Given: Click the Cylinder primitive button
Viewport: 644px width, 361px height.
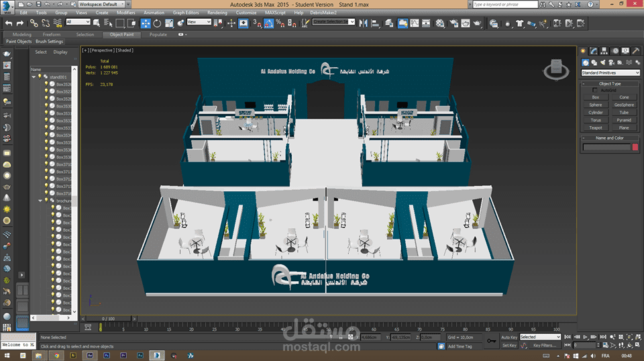Looking at the screenshot, I should point(596,113).
